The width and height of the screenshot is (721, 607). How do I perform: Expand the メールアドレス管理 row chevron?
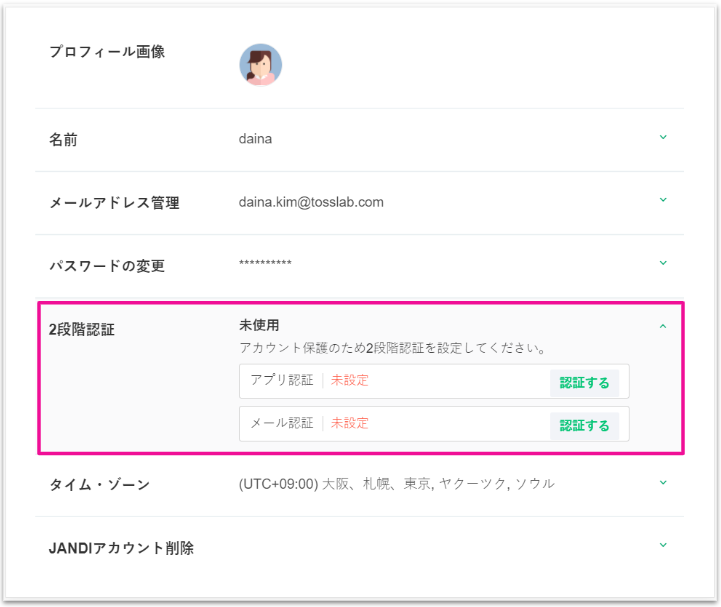pos(663,201)
